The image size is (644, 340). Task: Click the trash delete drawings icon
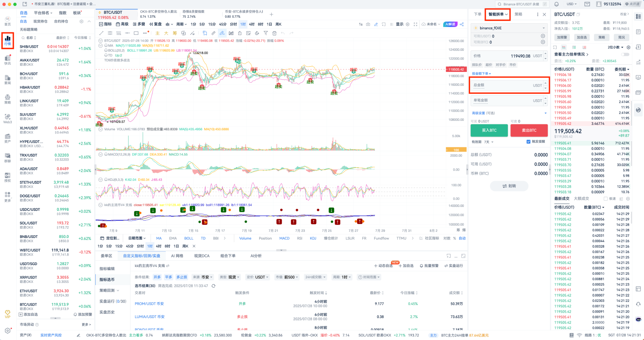point(274,33)
